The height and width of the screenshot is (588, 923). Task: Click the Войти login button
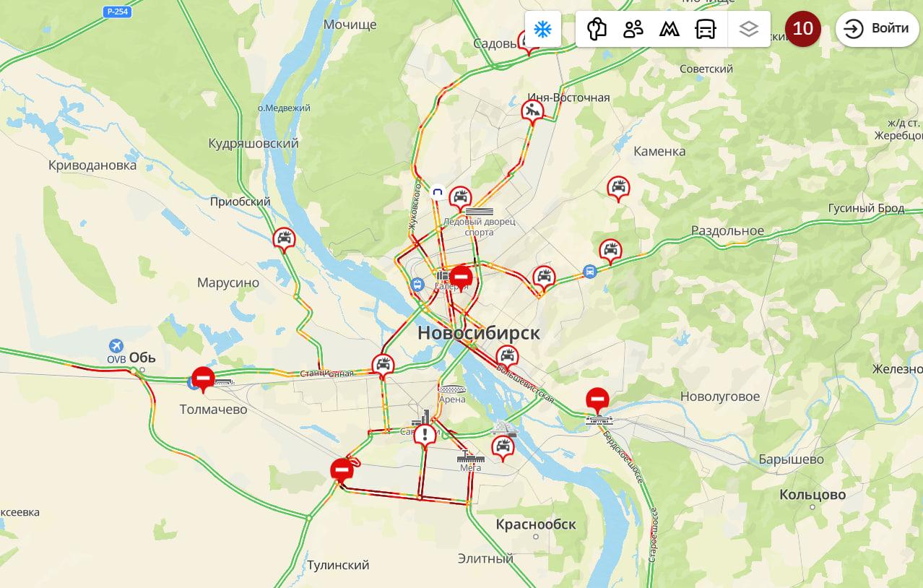[877, 29]
